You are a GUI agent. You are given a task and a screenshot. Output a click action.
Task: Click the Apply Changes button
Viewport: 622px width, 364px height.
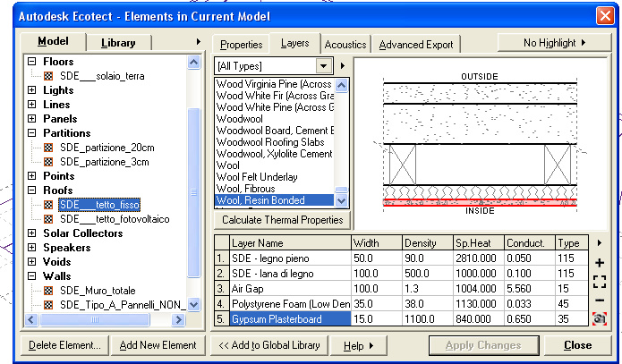pyautogui.click(x=483, y=345)
